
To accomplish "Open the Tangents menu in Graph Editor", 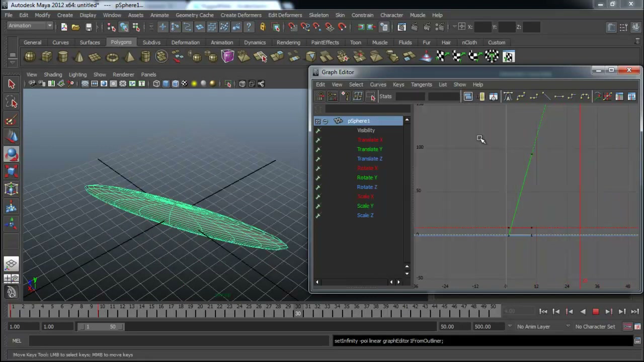I will coord(421,84).
